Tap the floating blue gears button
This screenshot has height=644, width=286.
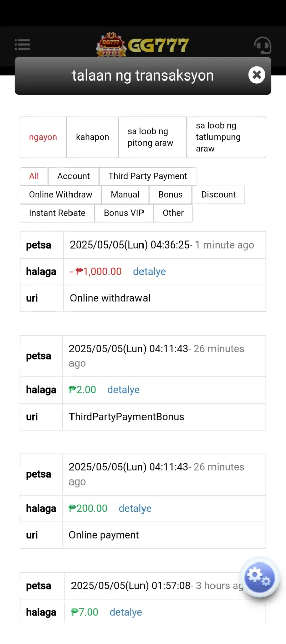pyautogui.click(x=260, y=577)
